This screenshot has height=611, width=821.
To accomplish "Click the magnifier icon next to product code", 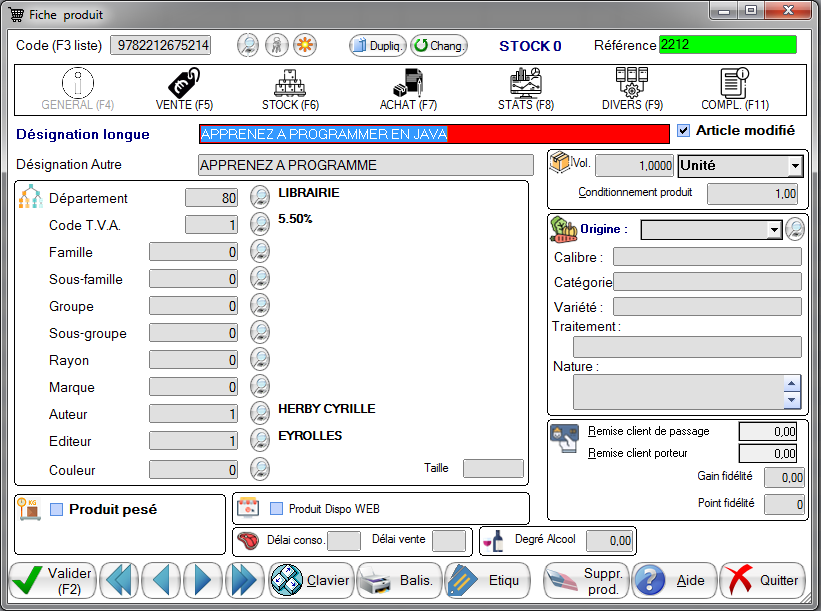I will 247,45.
